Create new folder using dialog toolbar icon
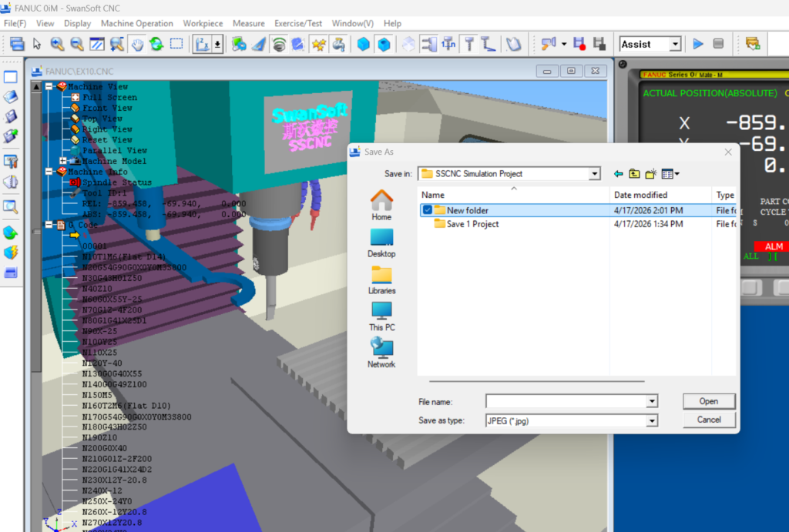 point(650,174)
